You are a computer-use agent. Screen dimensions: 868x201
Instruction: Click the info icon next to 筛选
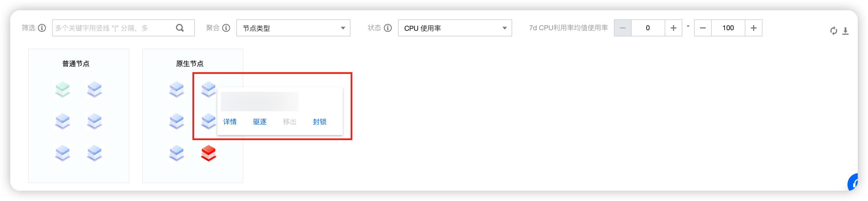(42, 28)
